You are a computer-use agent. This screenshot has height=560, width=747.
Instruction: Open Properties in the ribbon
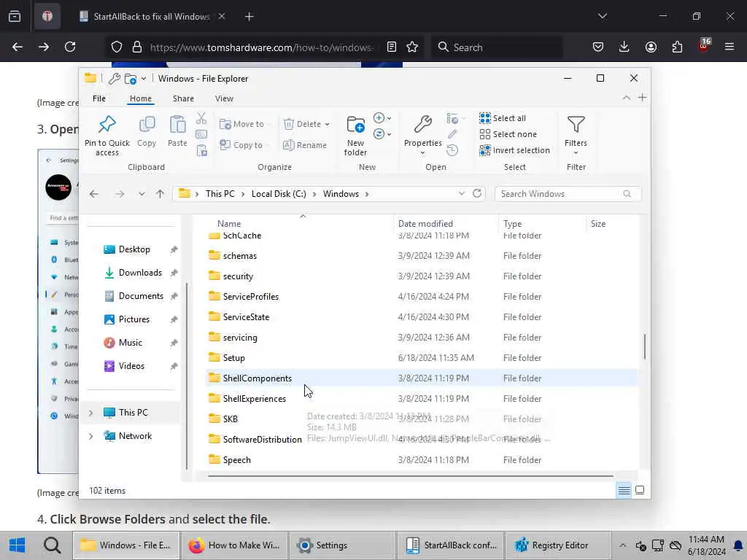coord(422,135)
